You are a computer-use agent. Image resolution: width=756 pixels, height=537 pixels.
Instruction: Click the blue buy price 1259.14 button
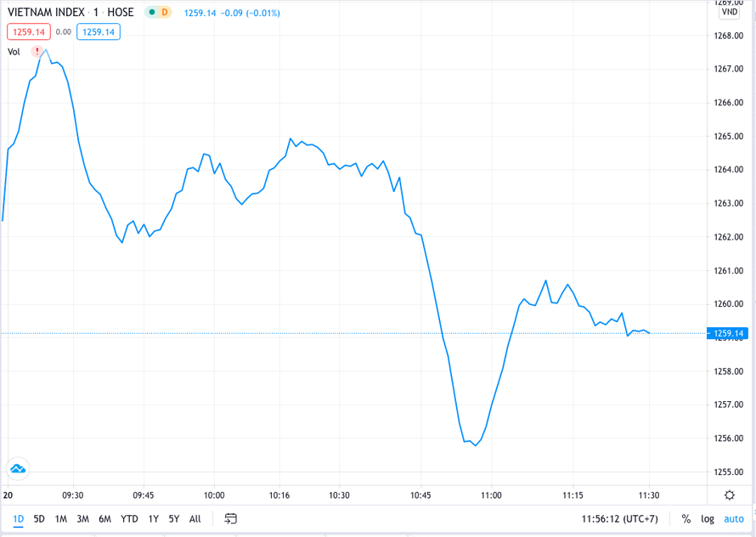98,31
